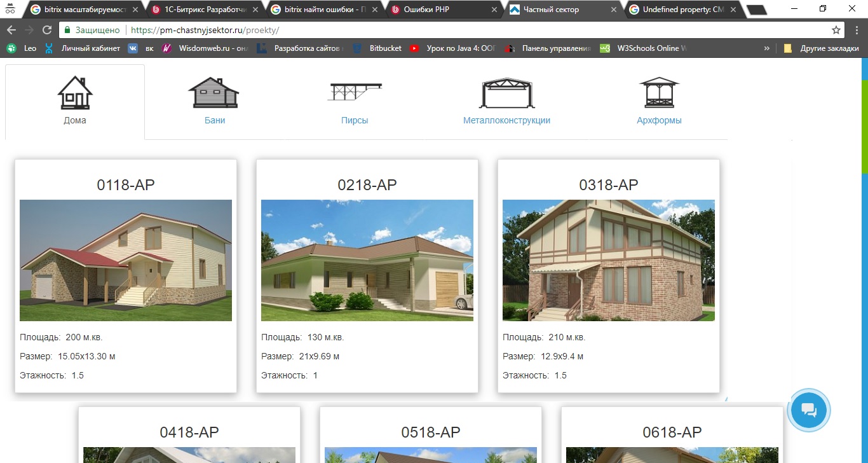Viewport: 868px width, 463px height.
Task: Click text Площадь: 200 м.кв.
Action: tap(61, 337)
